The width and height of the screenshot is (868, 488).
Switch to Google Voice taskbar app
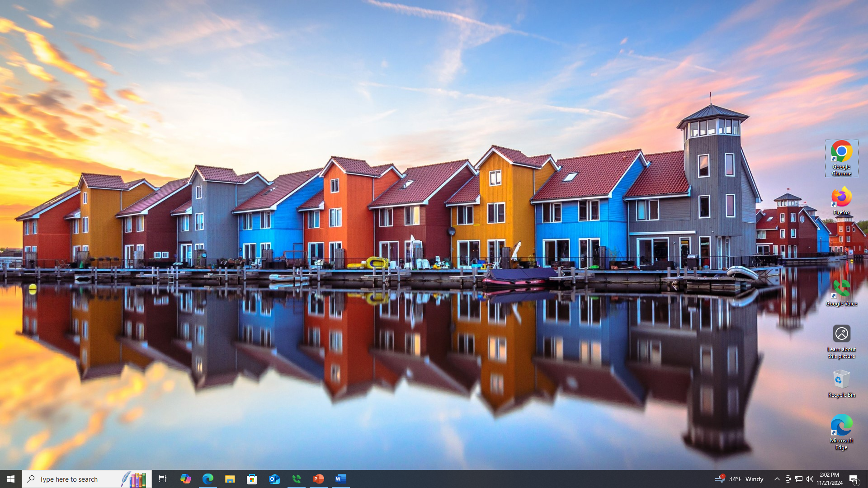(297, 479)
